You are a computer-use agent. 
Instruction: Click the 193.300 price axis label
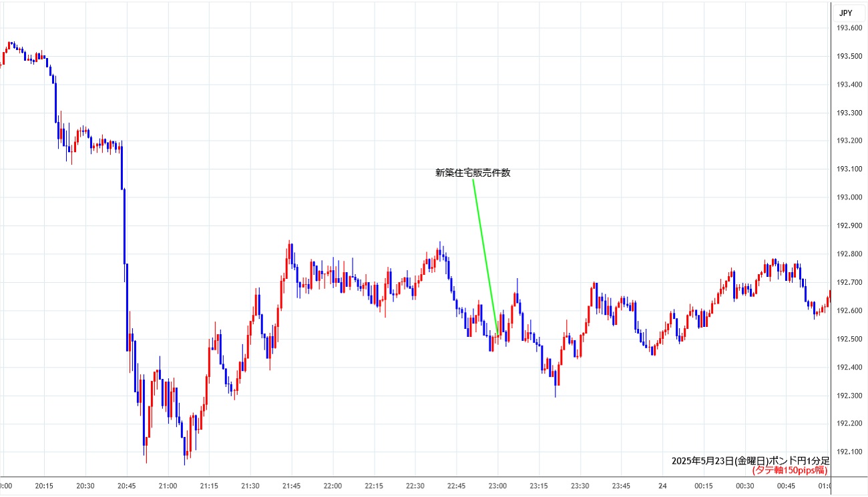pos(849,113)
